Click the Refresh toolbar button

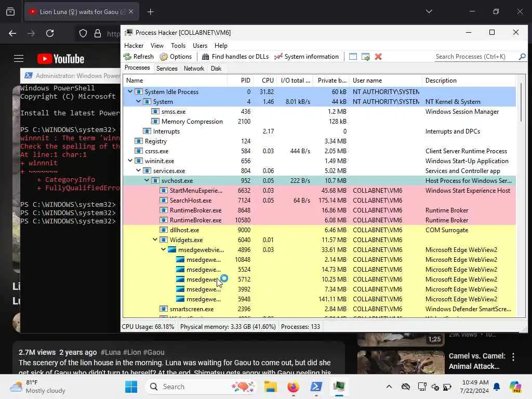[138, 57]
